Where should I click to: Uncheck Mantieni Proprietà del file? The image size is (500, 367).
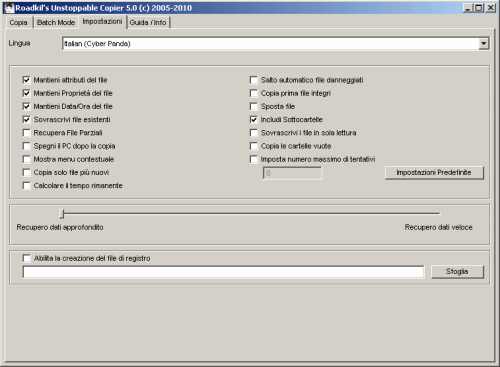click(26, 93)
